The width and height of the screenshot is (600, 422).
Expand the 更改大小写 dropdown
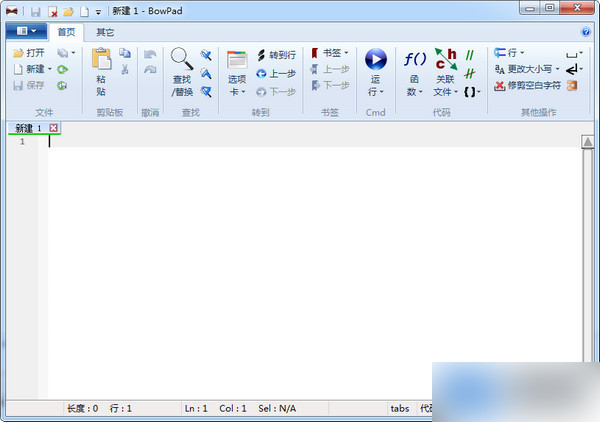pos(527,69)
